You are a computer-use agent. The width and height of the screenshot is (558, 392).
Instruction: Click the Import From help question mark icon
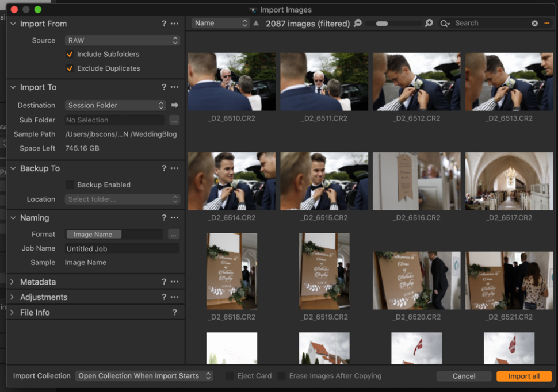point(164,24)
